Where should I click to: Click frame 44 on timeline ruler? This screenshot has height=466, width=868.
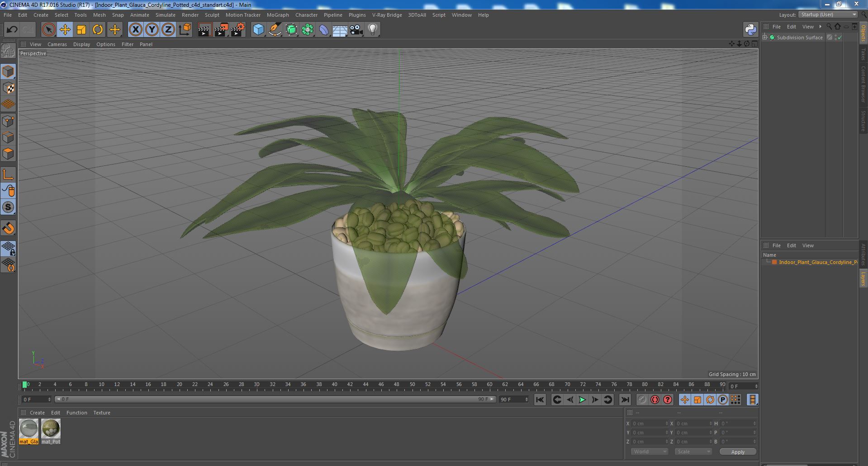click(x=365, y=385)
